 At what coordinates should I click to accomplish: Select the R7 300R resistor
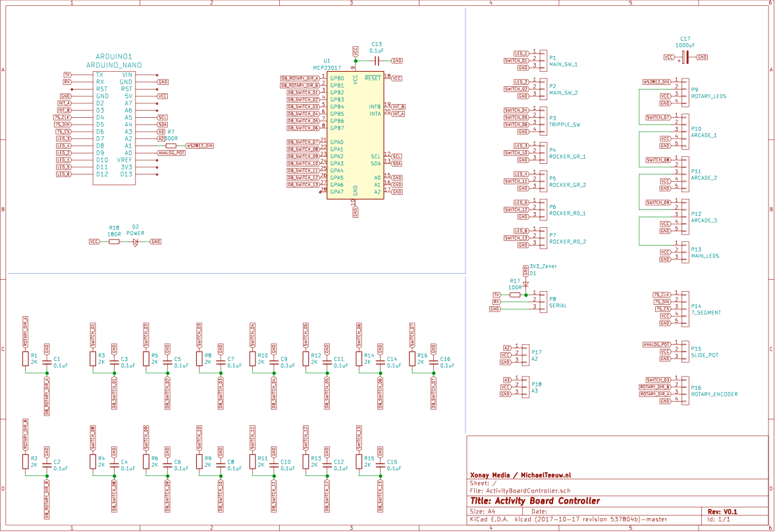(x=171, y=146)
